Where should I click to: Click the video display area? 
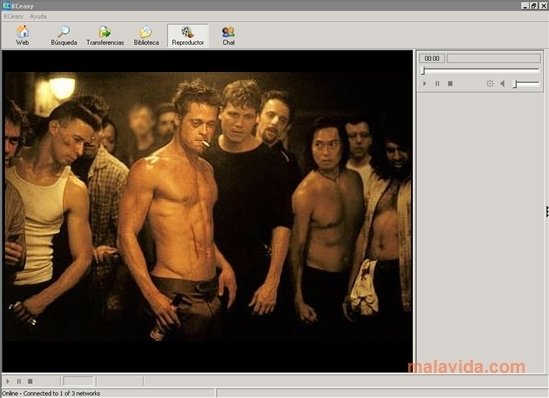[208, 211]
